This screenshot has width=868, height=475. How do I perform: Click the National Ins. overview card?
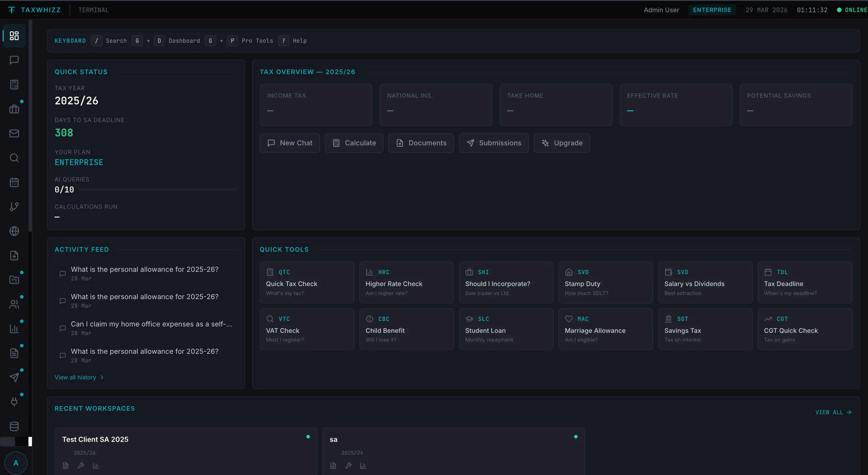click(436, 105)
